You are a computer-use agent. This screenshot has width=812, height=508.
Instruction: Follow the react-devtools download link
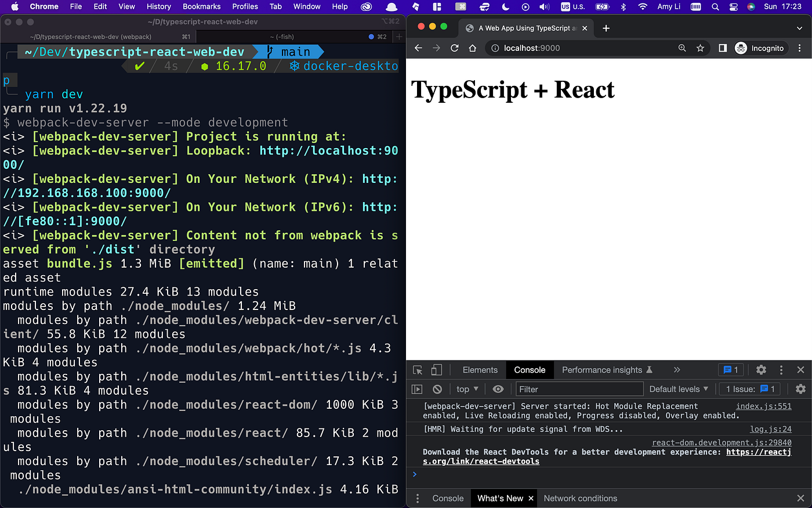[x=481, y=461]
